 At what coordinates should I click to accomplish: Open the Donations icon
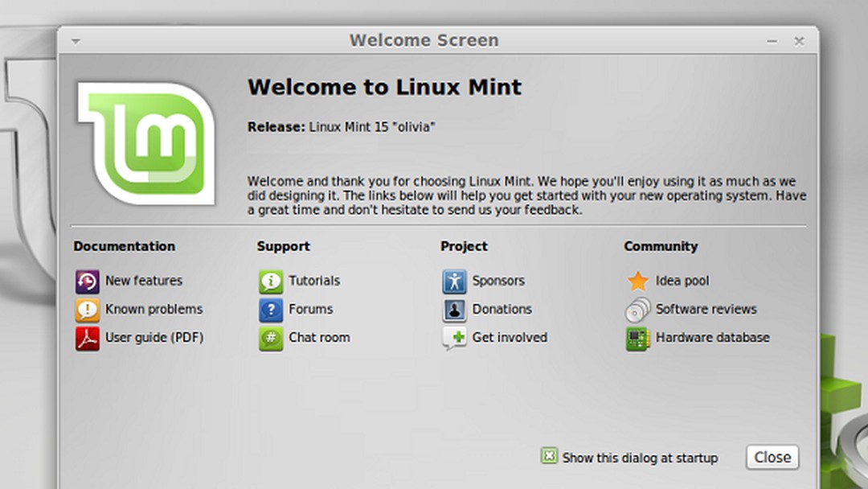click(454, 310)
